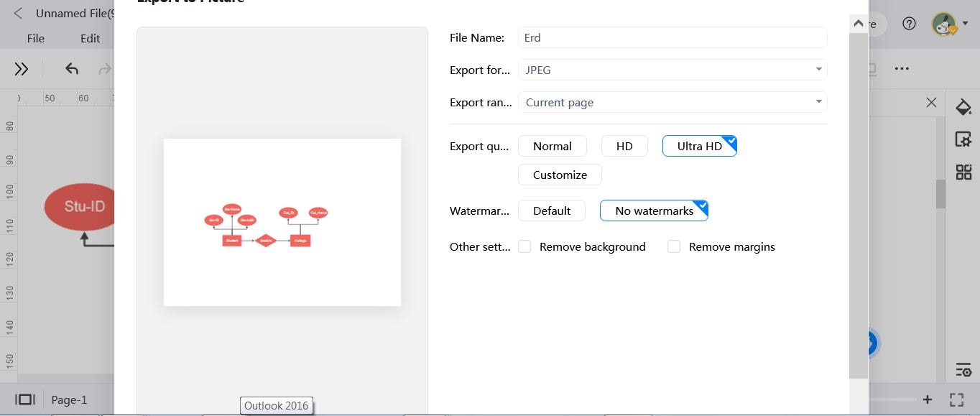
Task: Redo the last undone action
Action: 105,69
